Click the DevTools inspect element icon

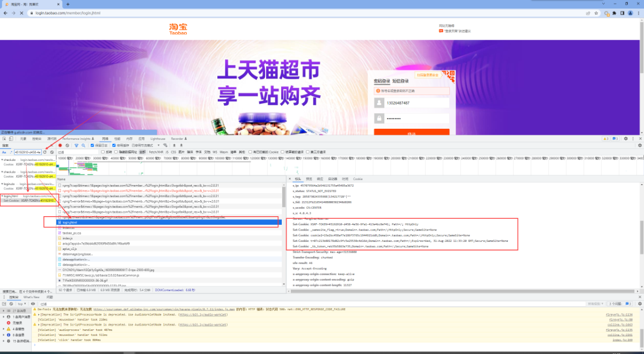5,138
